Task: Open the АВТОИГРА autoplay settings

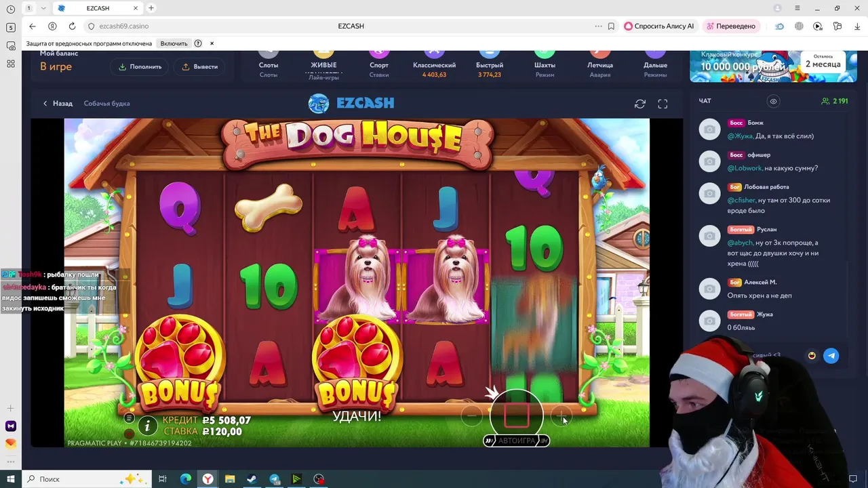Action: 517,441
